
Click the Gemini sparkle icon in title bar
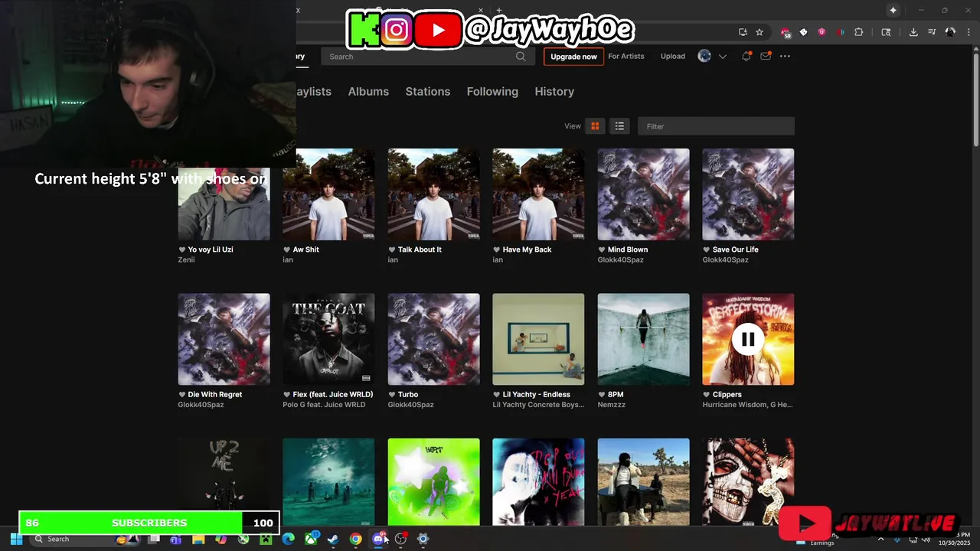click(x=893, y=10)
